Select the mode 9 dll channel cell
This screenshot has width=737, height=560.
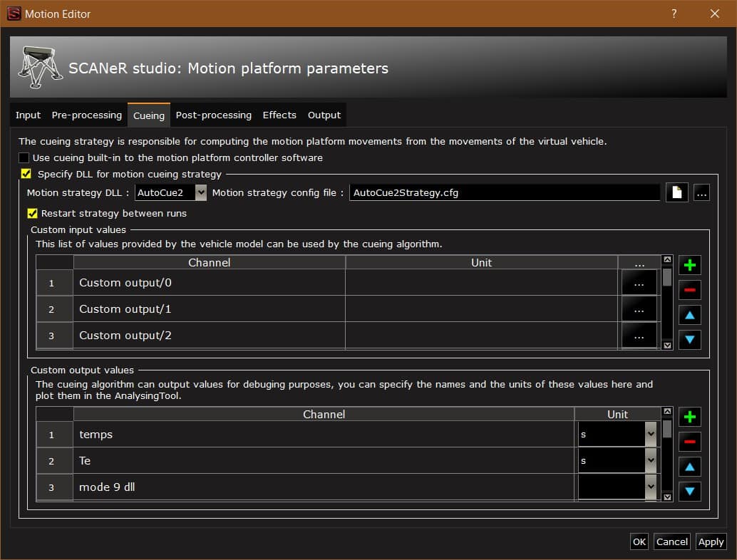tap(324, 487)
